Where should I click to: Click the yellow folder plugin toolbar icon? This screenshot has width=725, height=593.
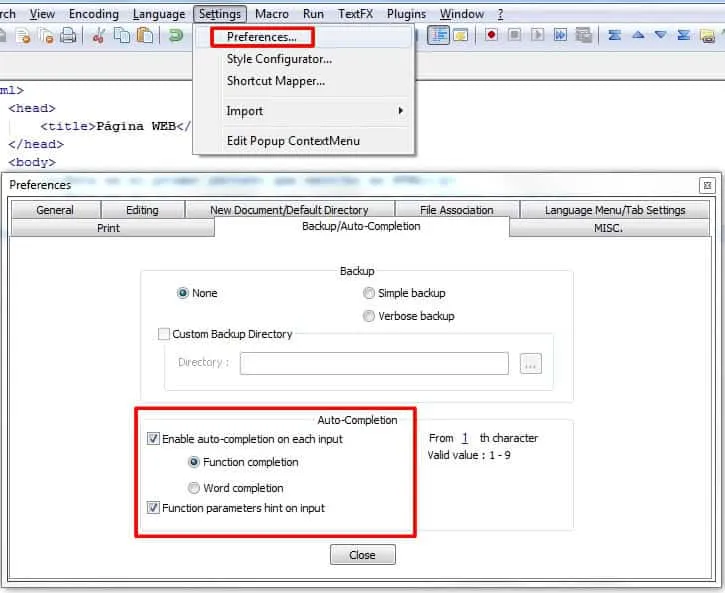coord(707,36)
